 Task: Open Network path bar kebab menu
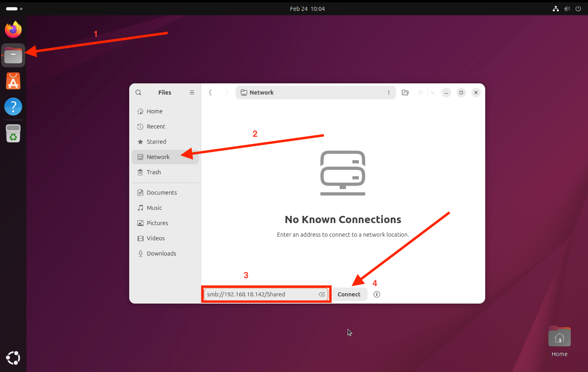tap(389, 93)
